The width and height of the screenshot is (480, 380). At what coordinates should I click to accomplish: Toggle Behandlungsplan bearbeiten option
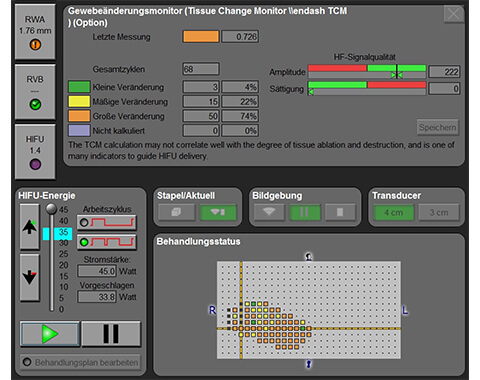click(x=81, y=362)
